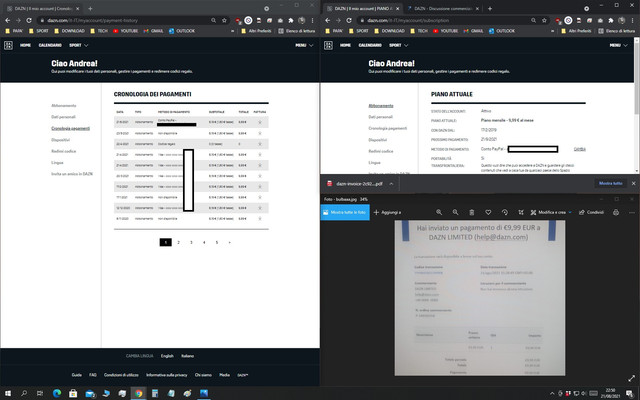Expand the SPORT dropdown in left DAZN window
Image resolution: width=640 pixels, height=400 pixels.
[x=79, y=45]
